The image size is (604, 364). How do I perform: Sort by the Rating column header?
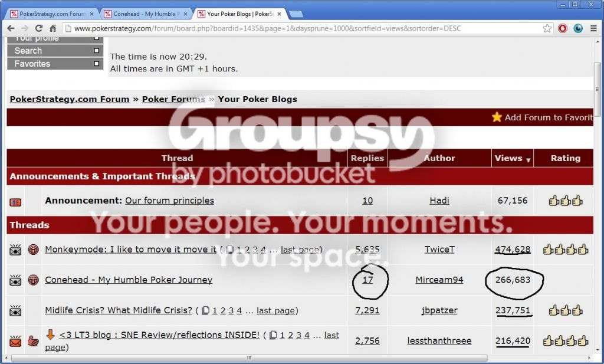click(x=566, y=158)
